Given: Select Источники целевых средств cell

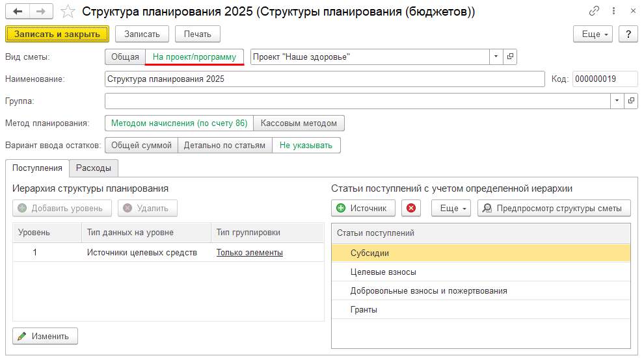Looking at the screenshot, I should point(146,253).
